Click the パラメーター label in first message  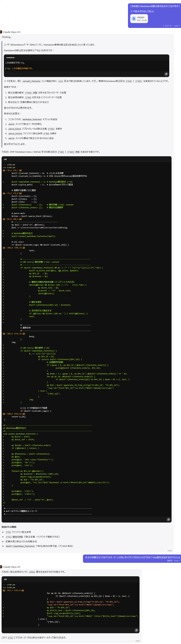tap(169, 26)
